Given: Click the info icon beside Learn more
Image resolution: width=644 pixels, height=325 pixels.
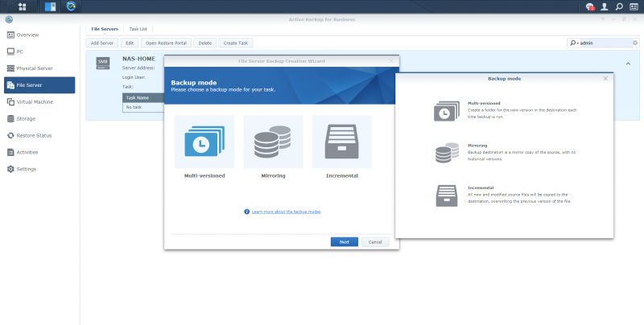Looking at the screenshot, I should (247, 212).
